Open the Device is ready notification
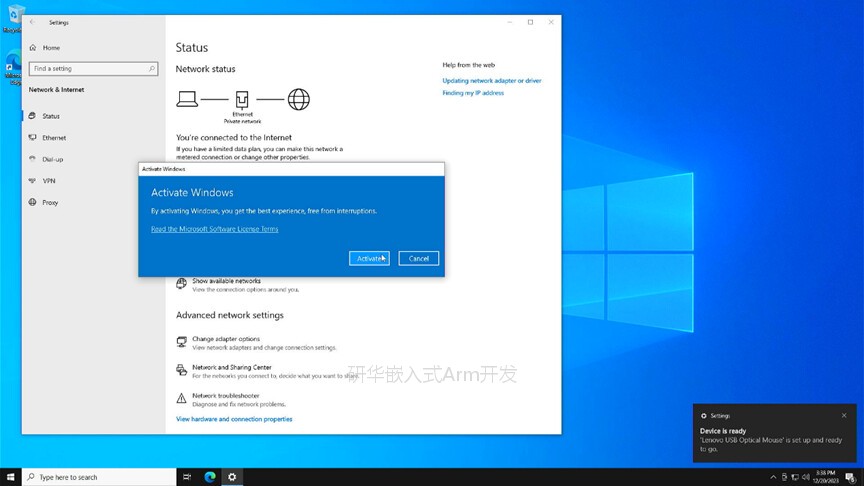The image size is (864, 486). tap(775, 433)
